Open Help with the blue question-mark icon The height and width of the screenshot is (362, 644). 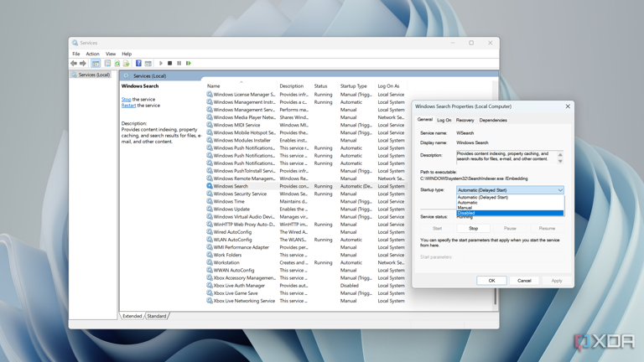point(138,63)
